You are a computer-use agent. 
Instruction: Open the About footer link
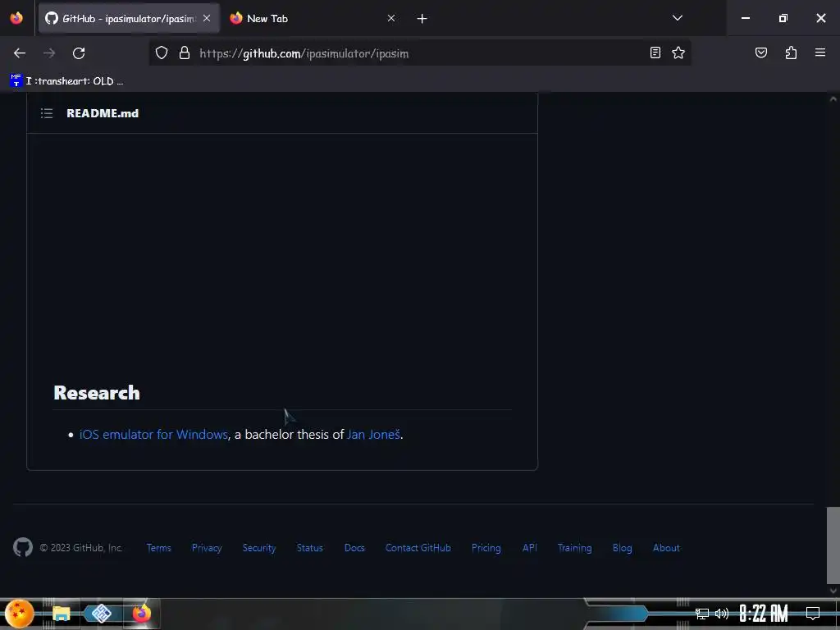(666, 547)
